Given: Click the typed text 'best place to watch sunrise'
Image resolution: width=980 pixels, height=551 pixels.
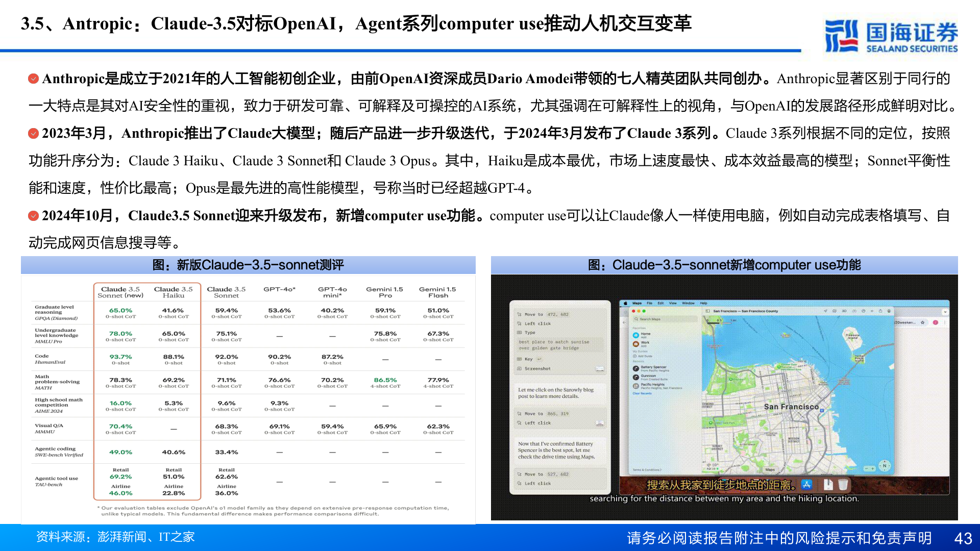Looking at the screenshot, I should [554, 342].
